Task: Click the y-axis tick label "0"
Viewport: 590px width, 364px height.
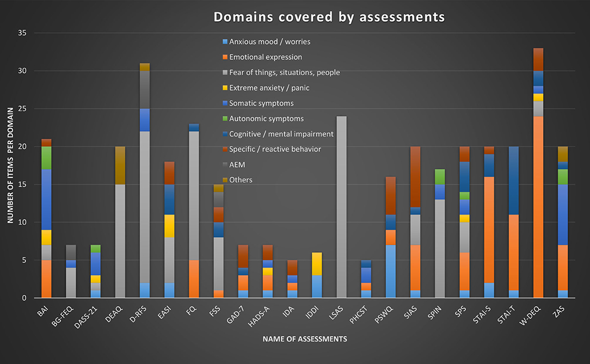Action: [x=24, y=298]
